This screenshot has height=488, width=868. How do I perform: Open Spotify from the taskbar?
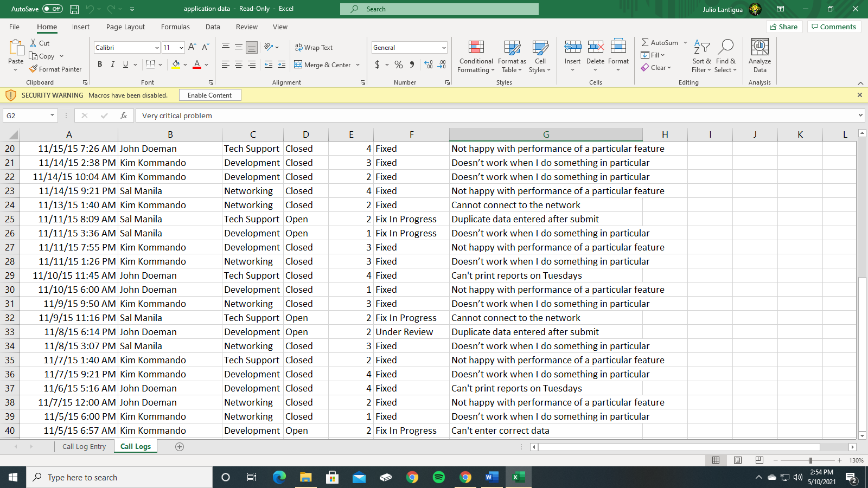438,477
